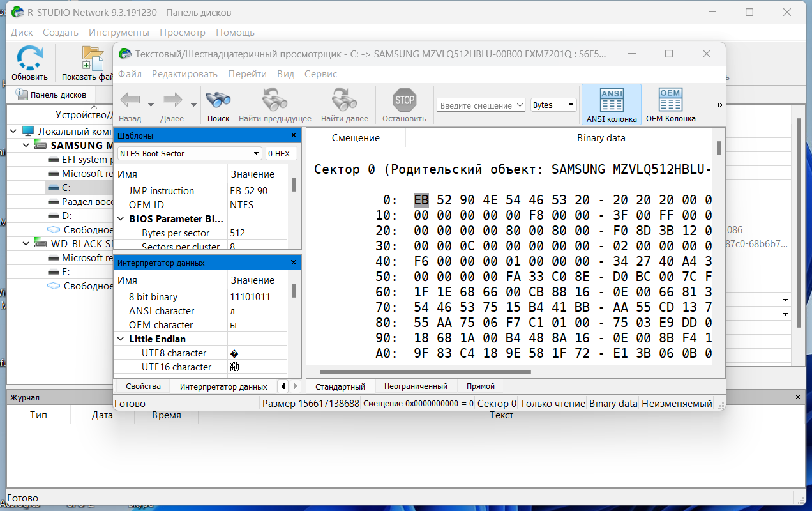
Task: Collapse the Little Endian group
Action: point(121,339)
